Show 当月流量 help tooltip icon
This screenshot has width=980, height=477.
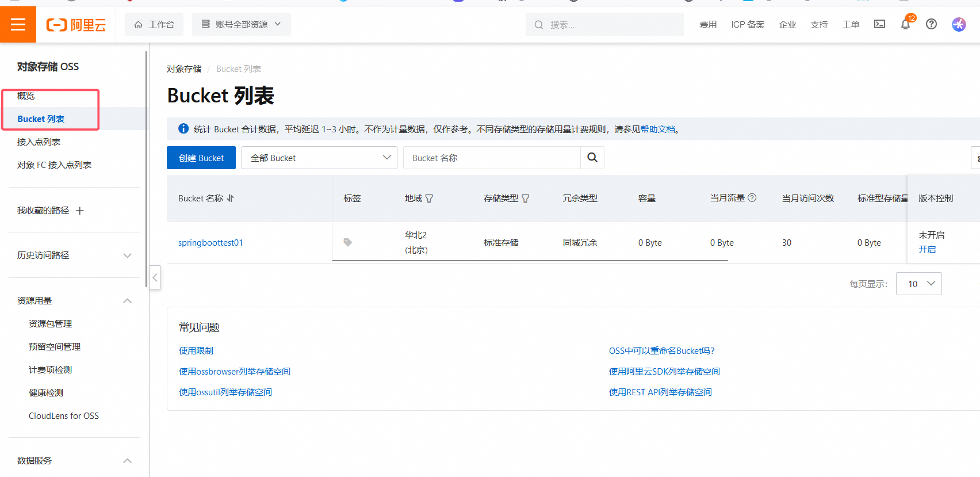(x=752, y=198)
